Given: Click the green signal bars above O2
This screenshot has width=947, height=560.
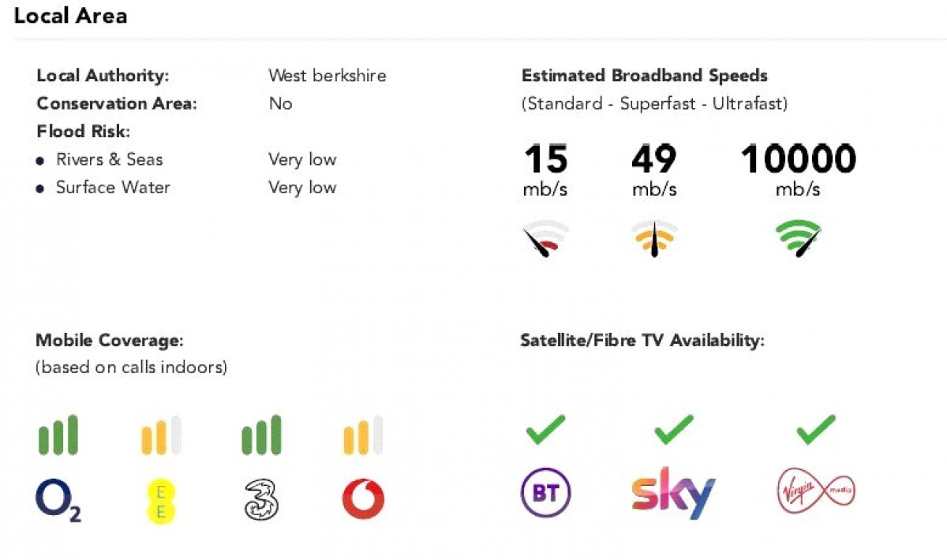Looking at the screenshot, I should pyautogui.click(x=58, y=435).
